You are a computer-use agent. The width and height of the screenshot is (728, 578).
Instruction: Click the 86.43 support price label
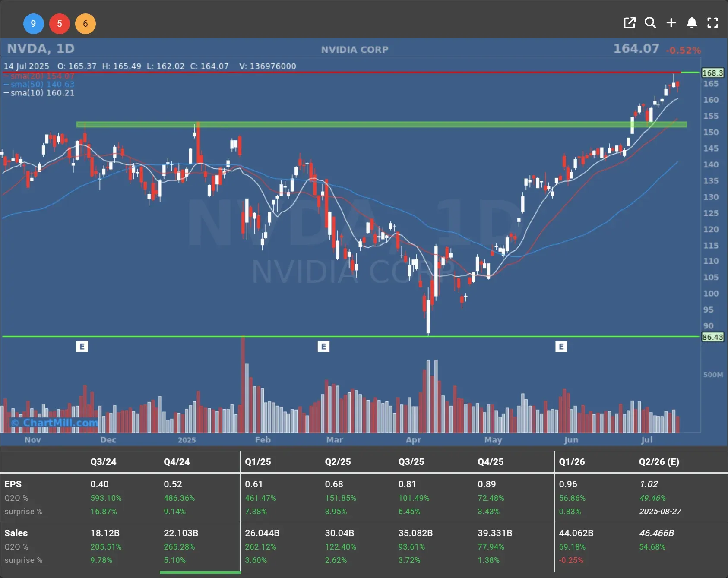click(712, 337)
